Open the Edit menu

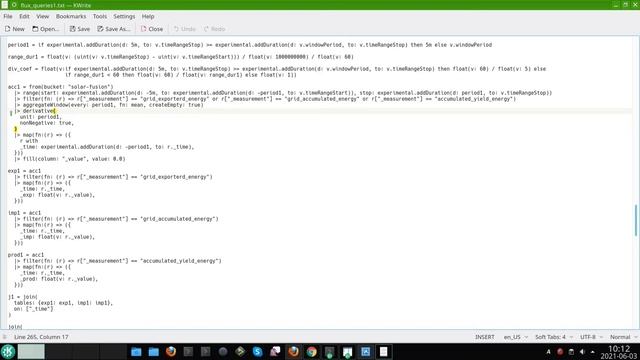(x=24, y=16)
